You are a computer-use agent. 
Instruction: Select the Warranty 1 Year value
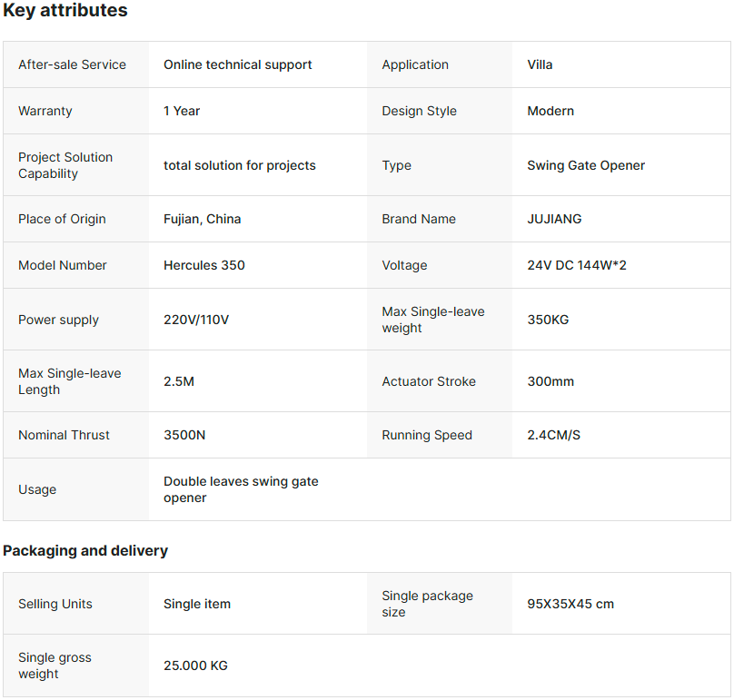coord(182,111)
